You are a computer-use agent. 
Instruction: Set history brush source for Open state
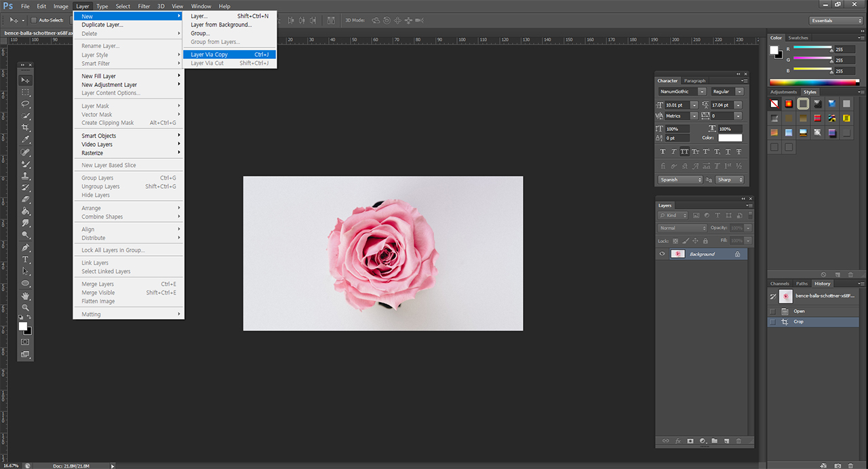point(772,311)
